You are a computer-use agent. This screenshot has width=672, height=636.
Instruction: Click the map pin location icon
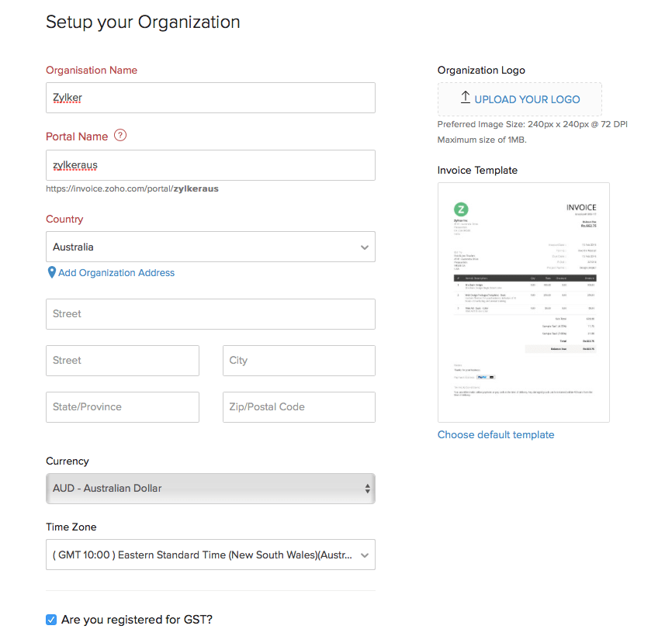coord(51,273)
